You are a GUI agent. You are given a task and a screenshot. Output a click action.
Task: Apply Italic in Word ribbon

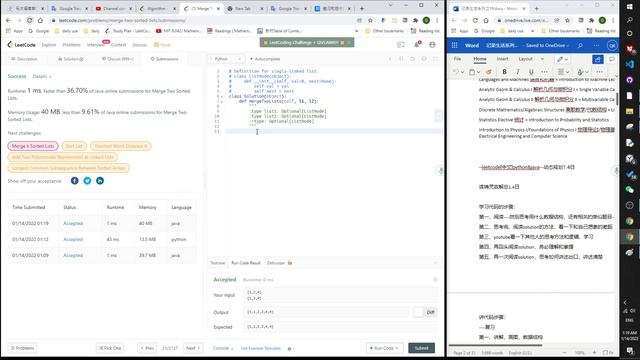point(518,72)
